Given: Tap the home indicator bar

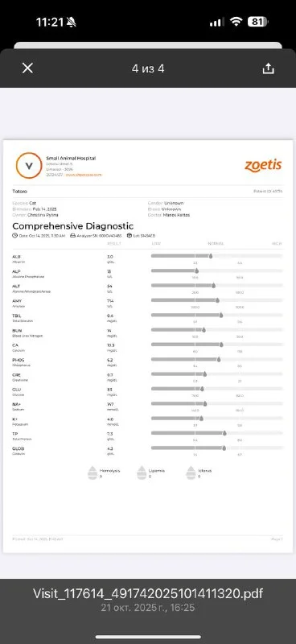Looking at the screenshot, I should tap(148, 637).
